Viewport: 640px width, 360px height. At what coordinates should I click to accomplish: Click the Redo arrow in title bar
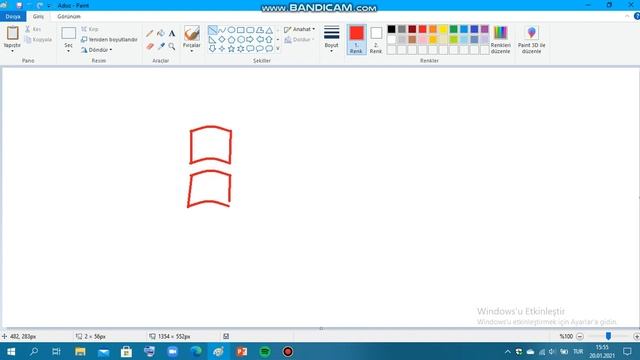40,6
